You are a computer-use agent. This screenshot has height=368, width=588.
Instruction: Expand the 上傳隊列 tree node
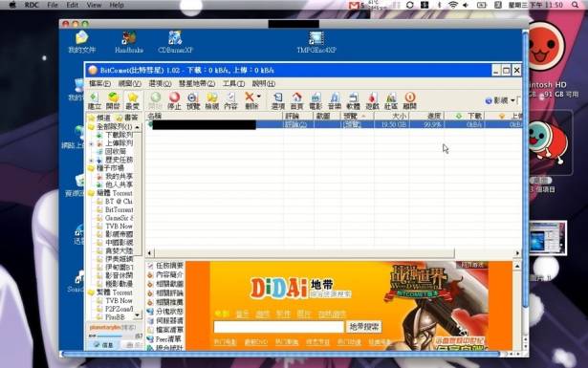pyautogui.click(x=91, y=143)
